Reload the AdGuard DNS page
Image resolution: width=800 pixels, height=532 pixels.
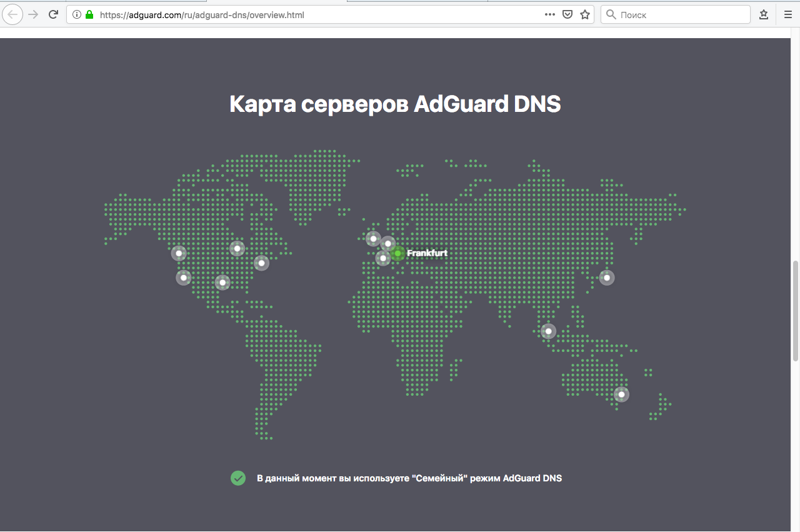tap(54, 14)
